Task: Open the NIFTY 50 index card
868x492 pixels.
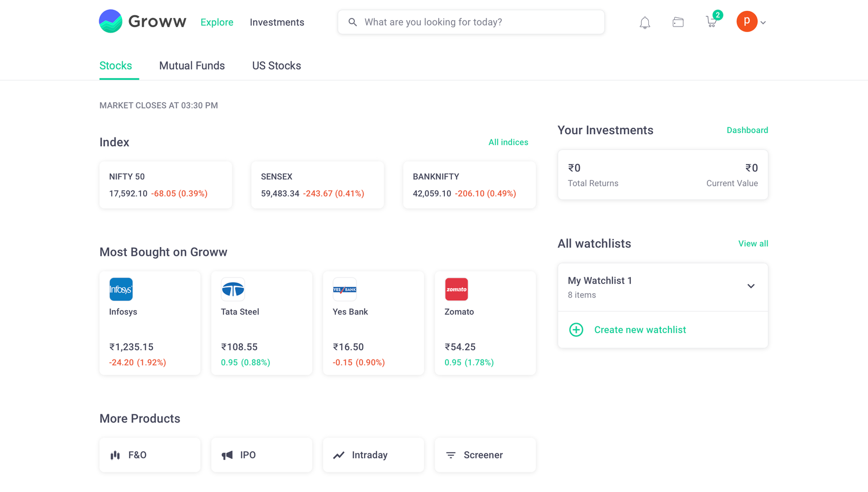Action: [165, 185]
